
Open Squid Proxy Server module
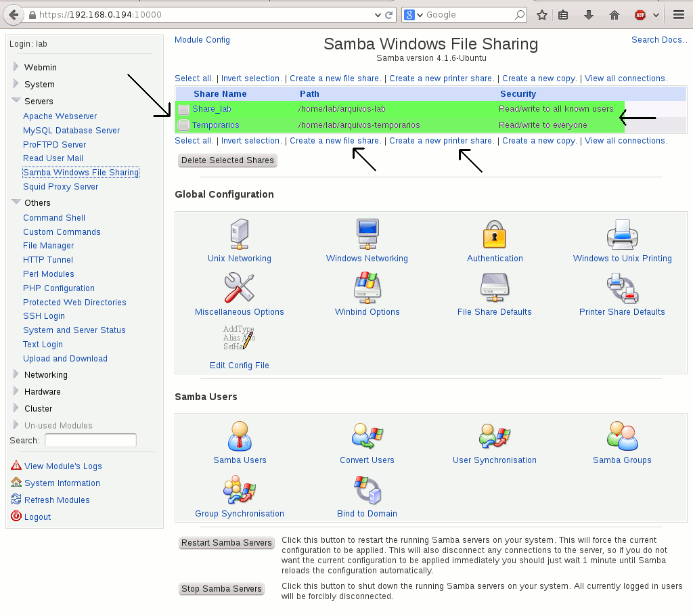[60, 187]
